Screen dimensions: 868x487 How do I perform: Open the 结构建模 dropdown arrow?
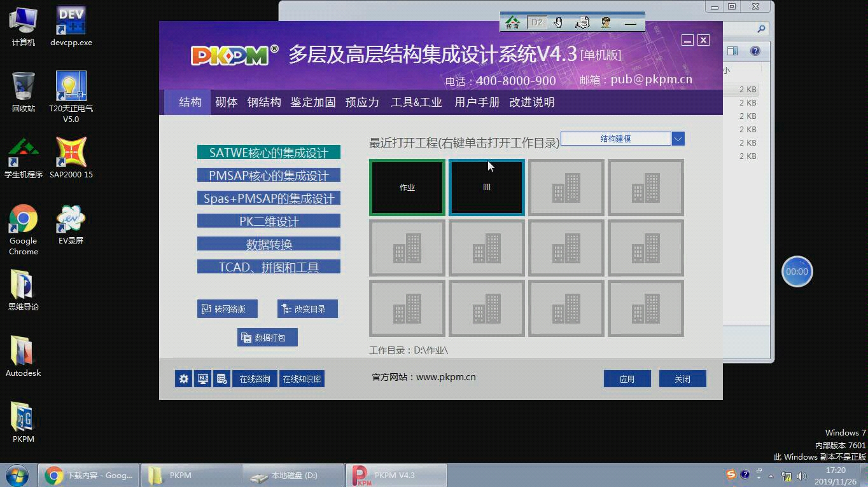(x=678, y=139)
